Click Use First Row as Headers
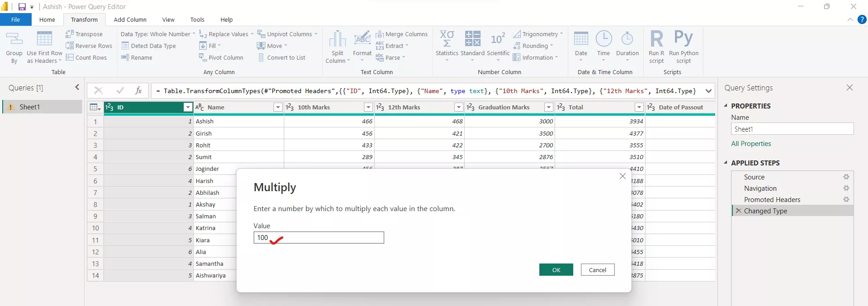This screenshot has height=306, width=868. click(x=44, y=47)
